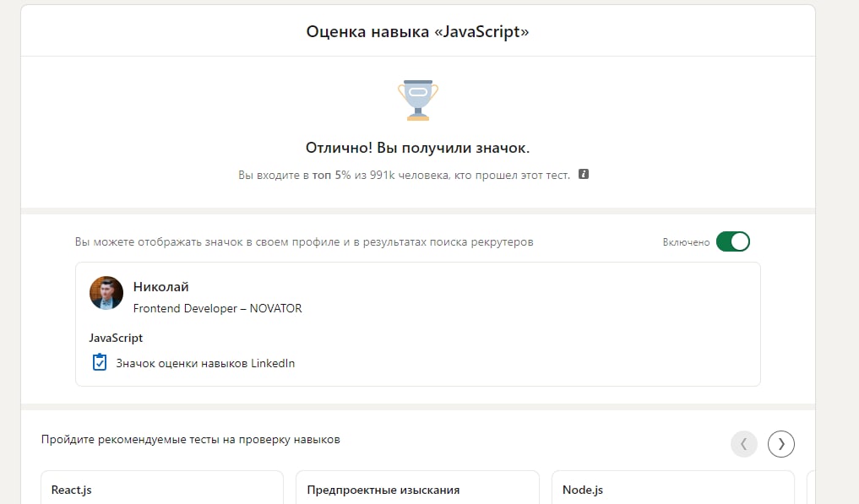The image size is (859, 504).
Task: Click the top 5% из 991k sentence
Action: (x=405, y=176)
